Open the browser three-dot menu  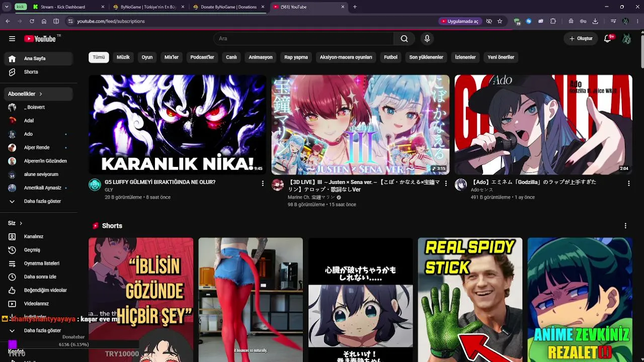tap(637, 21)
